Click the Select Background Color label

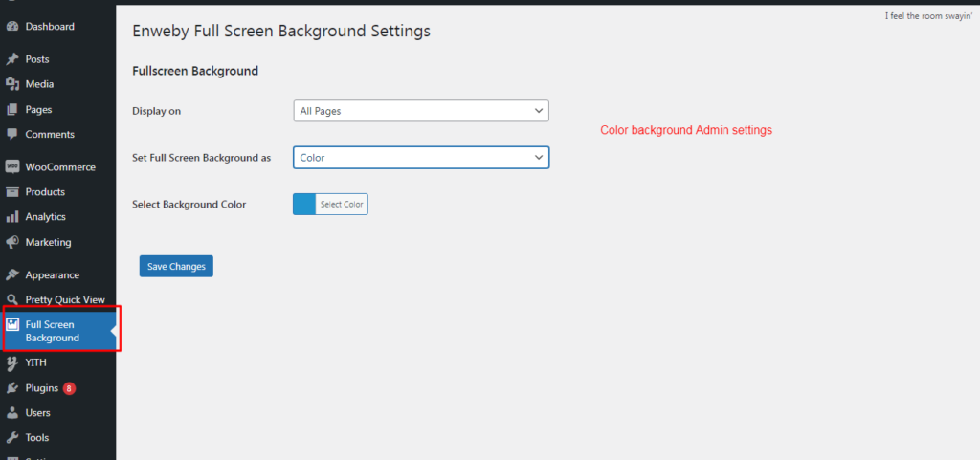point(189,204)
